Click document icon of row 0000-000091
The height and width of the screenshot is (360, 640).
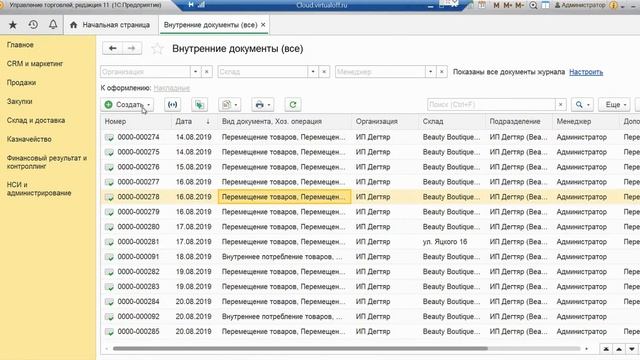coord(109,257)
